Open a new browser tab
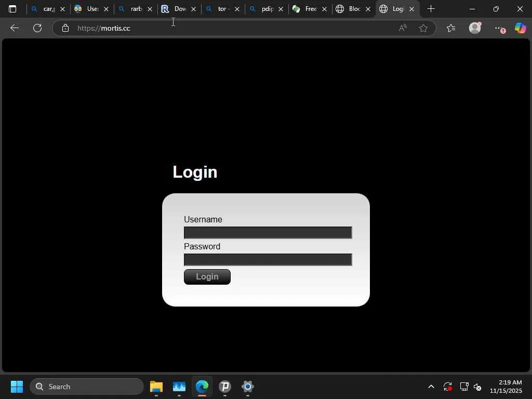This screenshot has width=532, height=399. coord(431,9)
